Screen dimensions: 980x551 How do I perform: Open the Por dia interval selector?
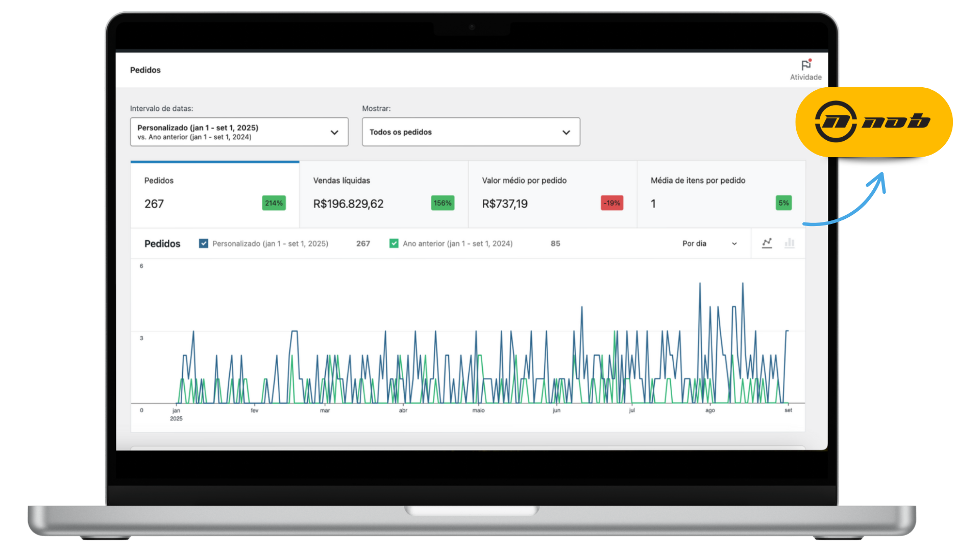pyautogui.click(x=709, y=243)
